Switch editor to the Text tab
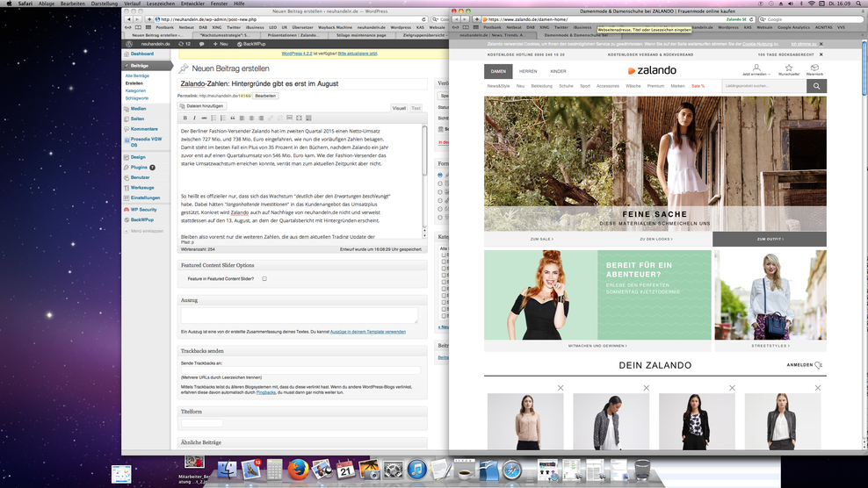This screenshot has height=488, width=868. click(x=416, y=108)
